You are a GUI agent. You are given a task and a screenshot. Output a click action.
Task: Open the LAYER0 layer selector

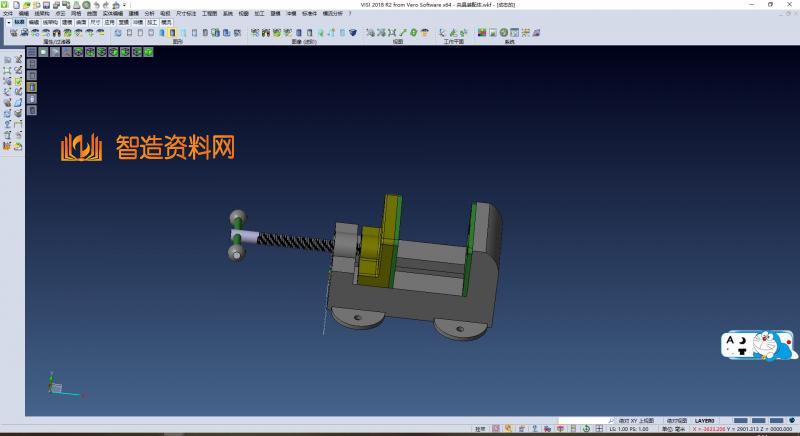coord(706,421)
